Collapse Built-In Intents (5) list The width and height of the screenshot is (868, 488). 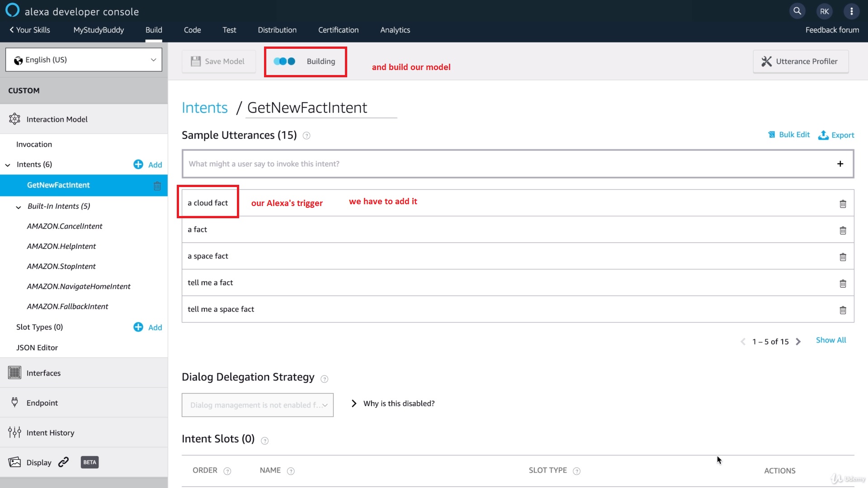point(19,207)
